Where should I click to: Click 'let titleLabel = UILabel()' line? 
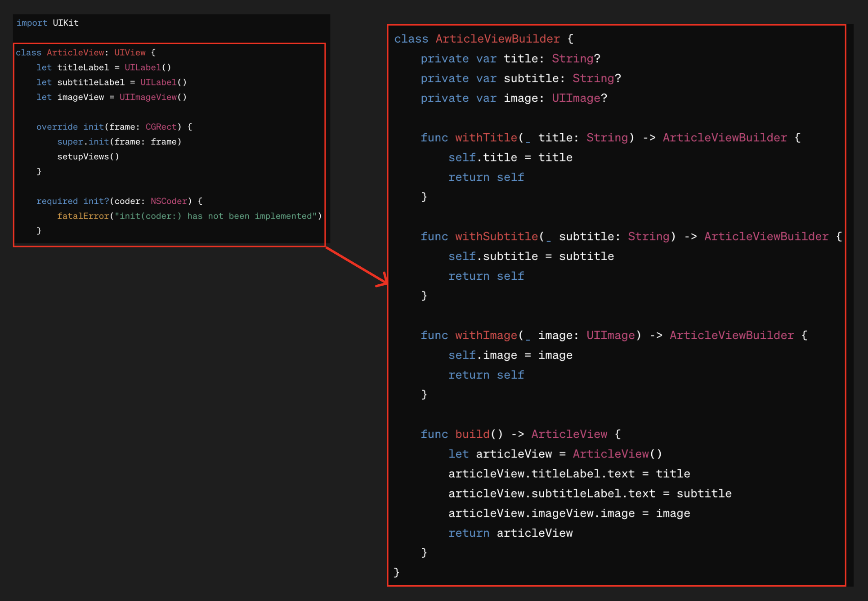[103, 68]
